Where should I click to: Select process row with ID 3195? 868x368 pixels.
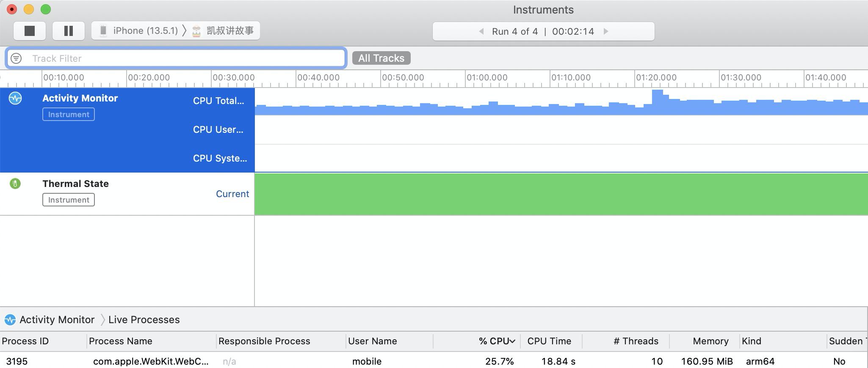[x=434, y=361]
